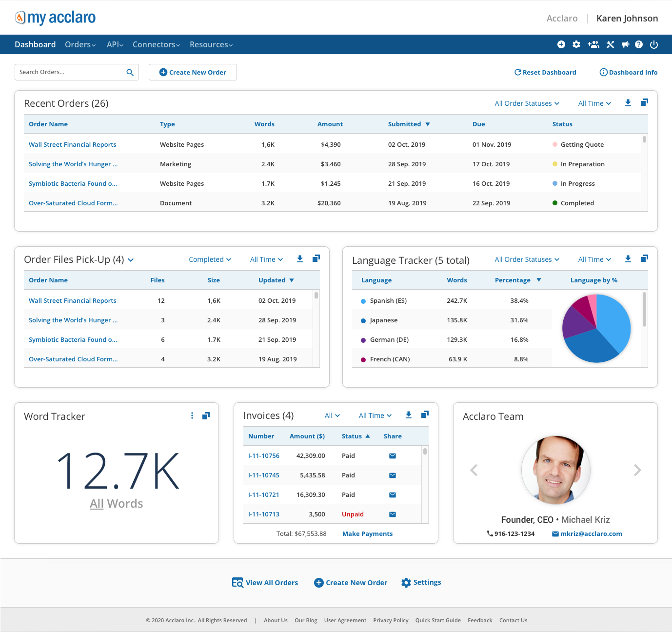Invite a teammate via the add-user icon
This screenshot has height=632, width=672.
593,44
